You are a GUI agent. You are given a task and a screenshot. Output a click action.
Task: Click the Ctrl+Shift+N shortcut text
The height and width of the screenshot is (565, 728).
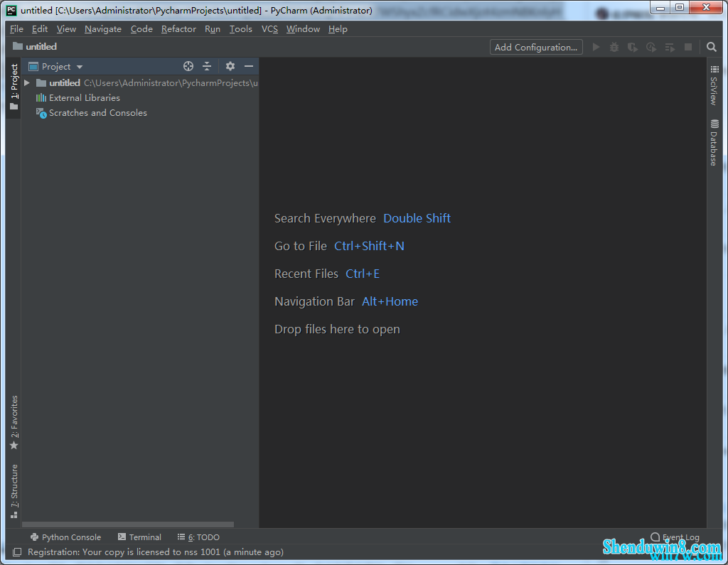pos(369,246)
